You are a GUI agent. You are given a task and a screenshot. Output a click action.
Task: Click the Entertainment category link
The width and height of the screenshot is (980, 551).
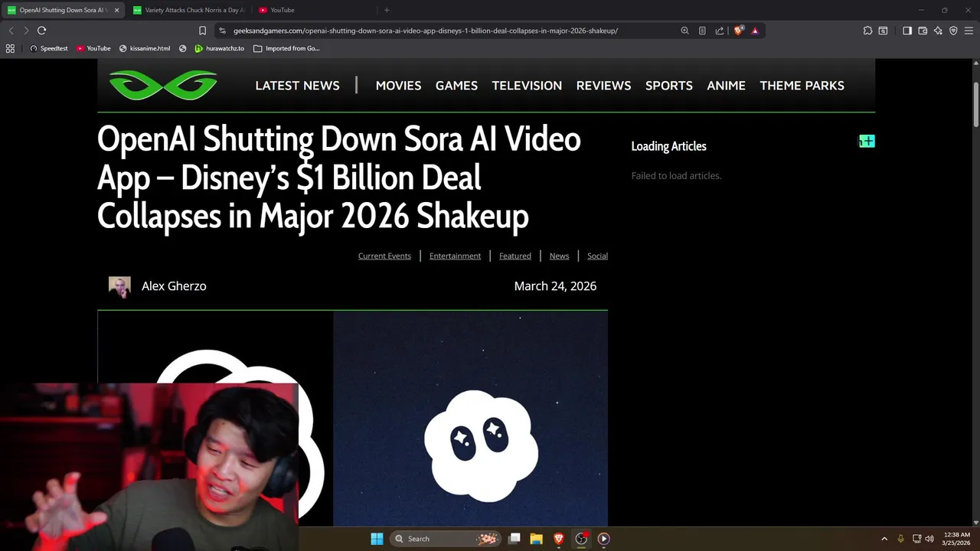(x=455, y=256)
